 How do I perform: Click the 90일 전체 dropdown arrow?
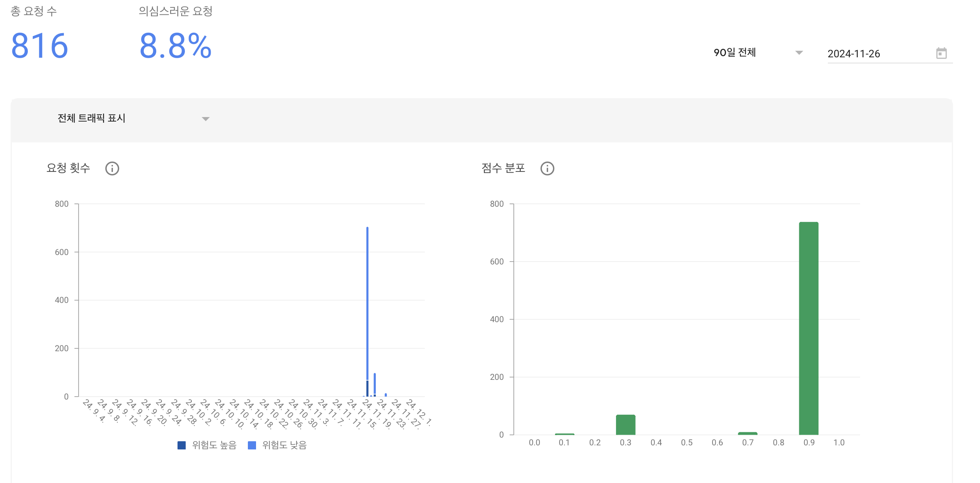[x=799, y=53]
